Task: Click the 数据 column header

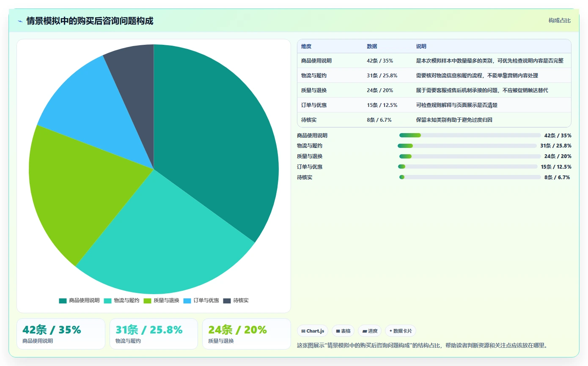Action: pos(372,46)
